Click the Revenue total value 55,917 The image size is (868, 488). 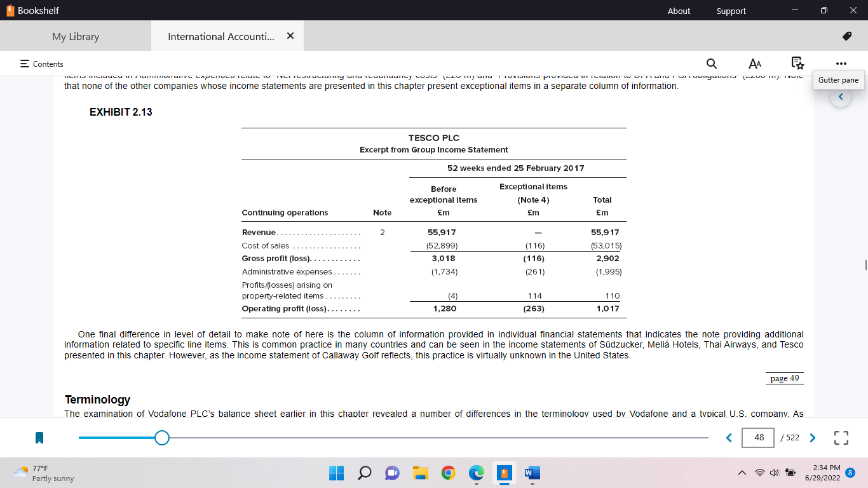(x=605, y=233)
